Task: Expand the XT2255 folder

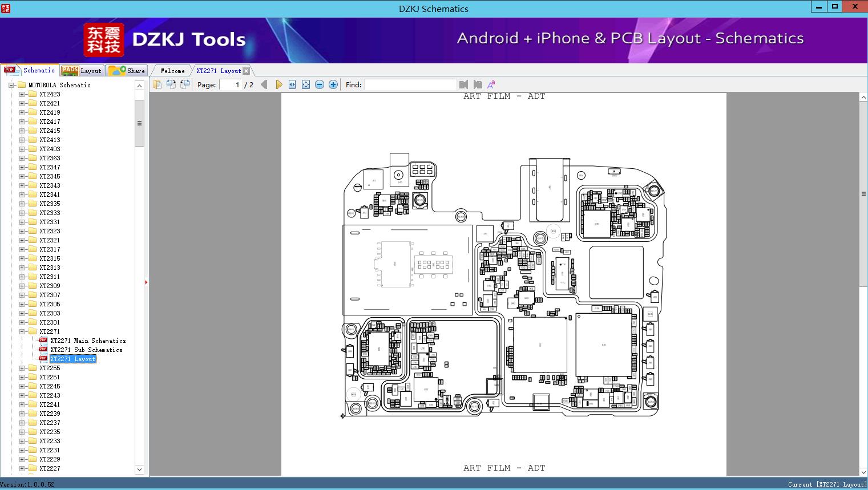Action: coord(22,368)
